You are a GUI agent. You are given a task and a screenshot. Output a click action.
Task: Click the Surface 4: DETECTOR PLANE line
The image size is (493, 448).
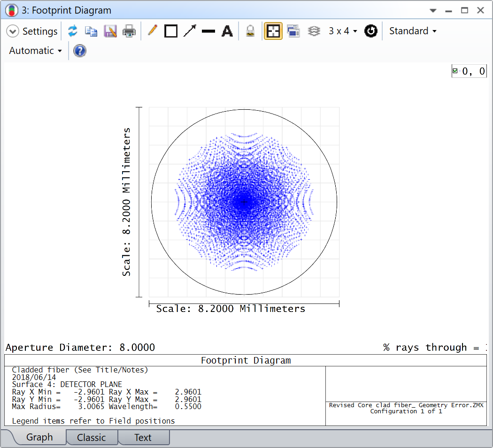67,384
